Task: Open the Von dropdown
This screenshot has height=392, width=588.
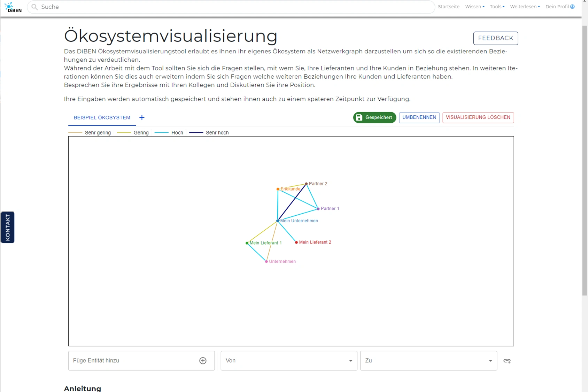Action: pos(289,361)
